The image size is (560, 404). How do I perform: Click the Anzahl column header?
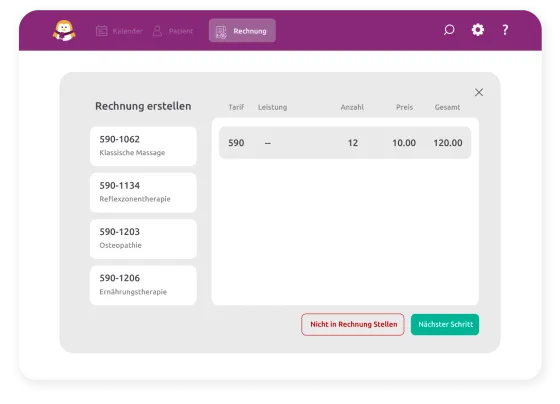pos(352,107)
